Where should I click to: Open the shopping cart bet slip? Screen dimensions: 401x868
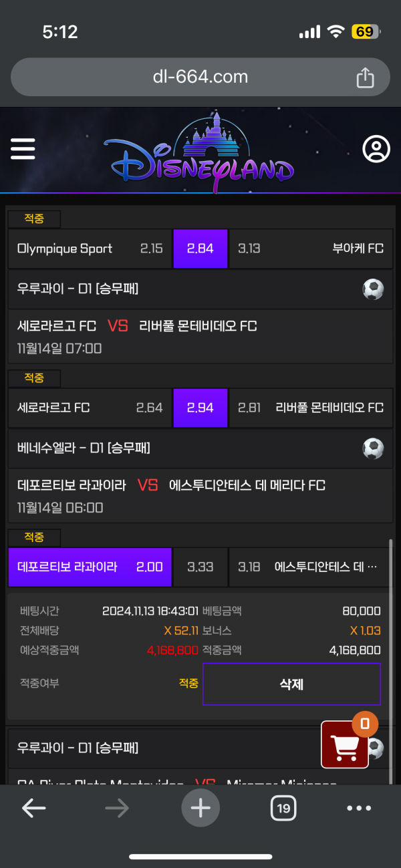pos(345,744)
